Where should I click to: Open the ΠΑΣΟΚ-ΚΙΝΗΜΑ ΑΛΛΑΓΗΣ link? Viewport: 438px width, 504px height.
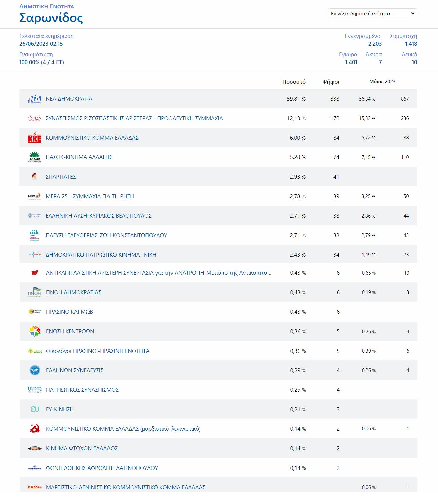[x=79, y=157]
